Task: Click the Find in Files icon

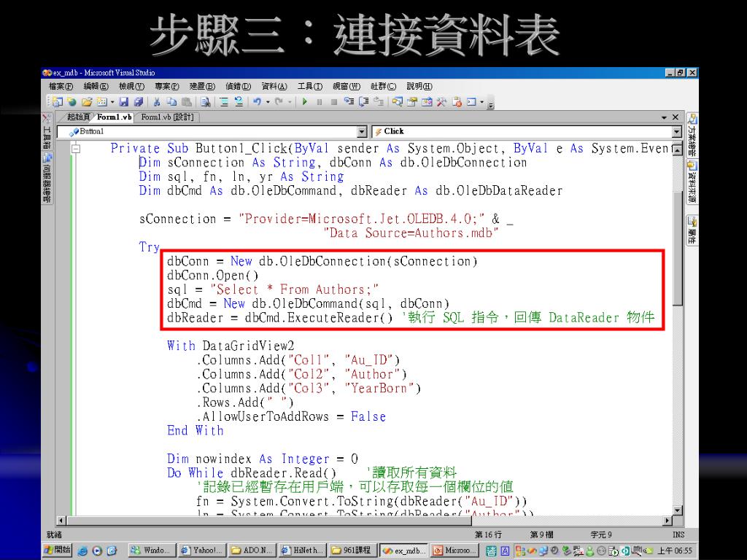Action: 205,101
